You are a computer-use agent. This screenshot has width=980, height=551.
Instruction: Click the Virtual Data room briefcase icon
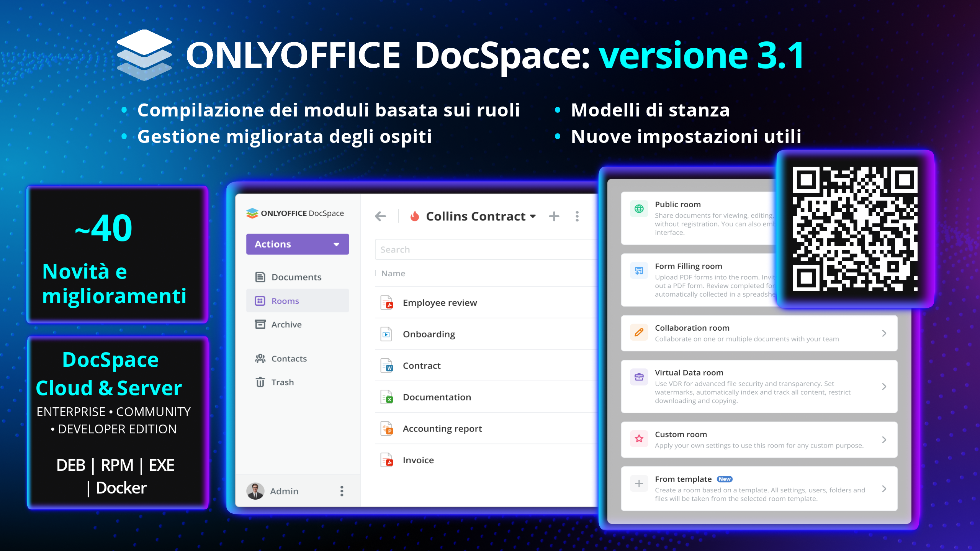coord(639,377)
